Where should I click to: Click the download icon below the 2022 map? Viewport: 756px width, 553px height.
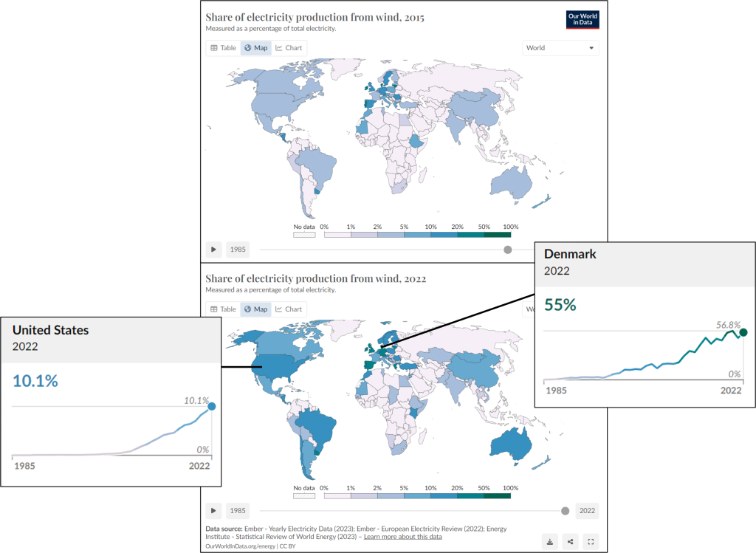point(550,541)
